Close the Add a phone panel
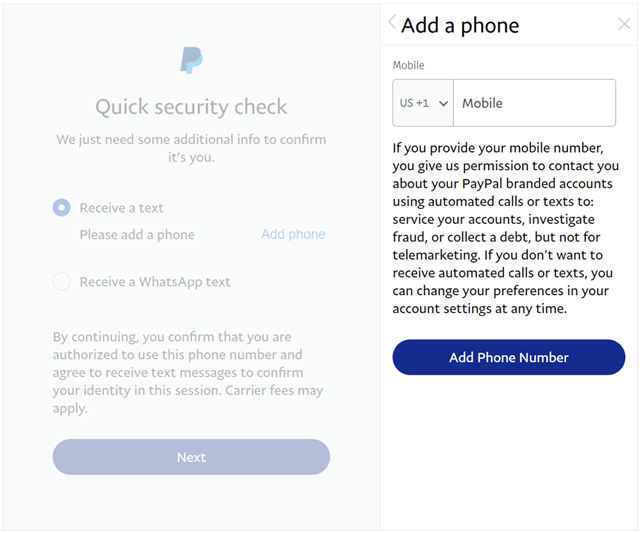The height and width of the screenshot is (533, 640). click(x=624, y=24)
